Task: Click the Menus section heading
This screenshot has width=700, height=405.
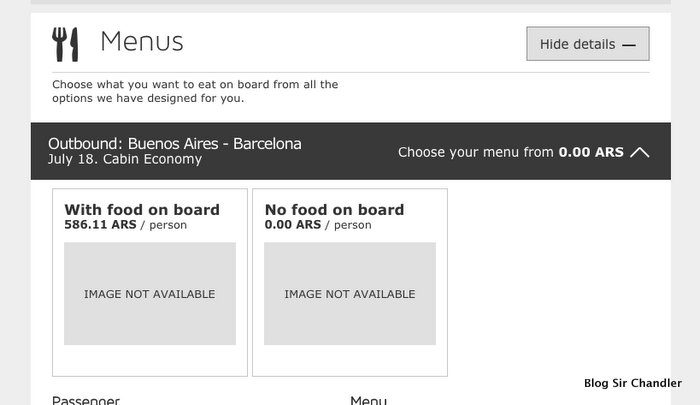Action: [x=142, y=42]
